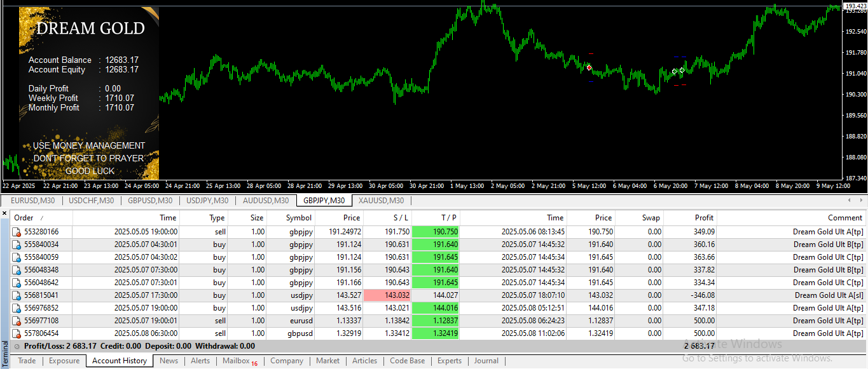Click the green 1.32419 T/P cell

436,333
